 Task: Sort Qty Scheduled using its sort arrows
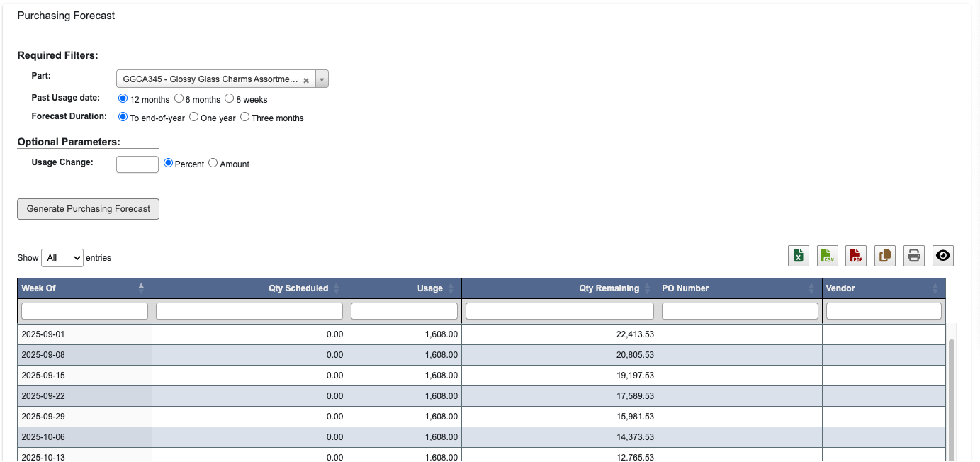coord(337,288)
